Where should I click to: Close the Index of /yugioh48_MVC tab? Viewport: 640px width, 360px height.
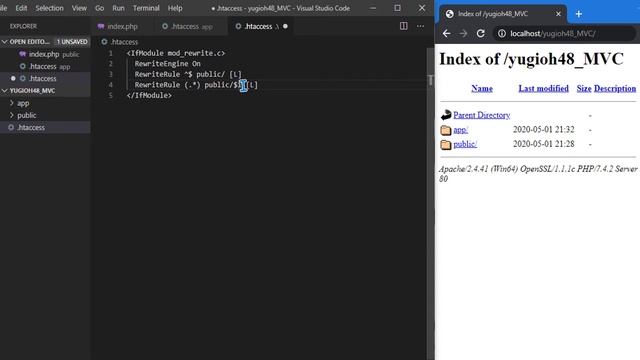point(558,14)
